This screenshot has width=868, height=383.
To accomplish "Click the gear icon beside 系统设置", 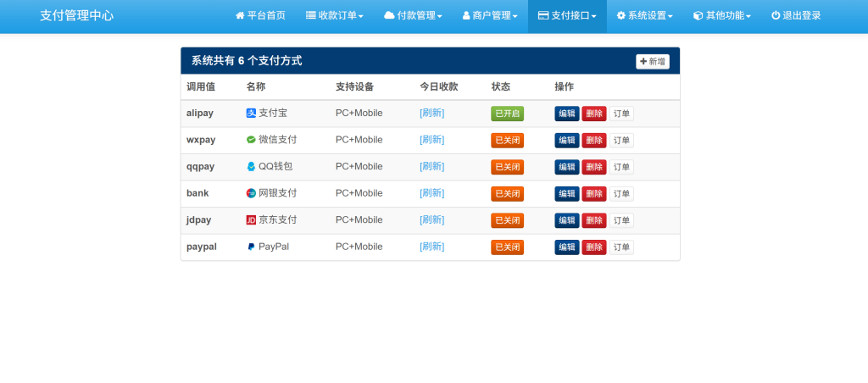I will coord(621,15).
